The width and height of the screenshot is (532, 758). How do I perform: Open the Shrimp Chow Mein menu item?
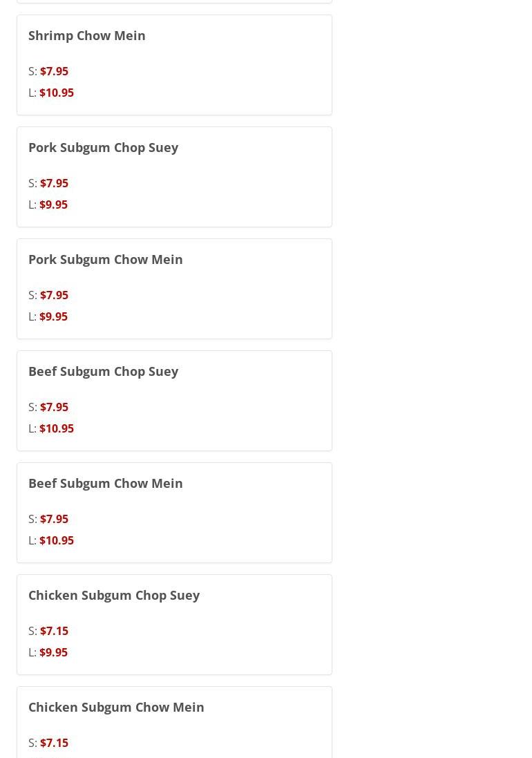(x=87, y=35)
